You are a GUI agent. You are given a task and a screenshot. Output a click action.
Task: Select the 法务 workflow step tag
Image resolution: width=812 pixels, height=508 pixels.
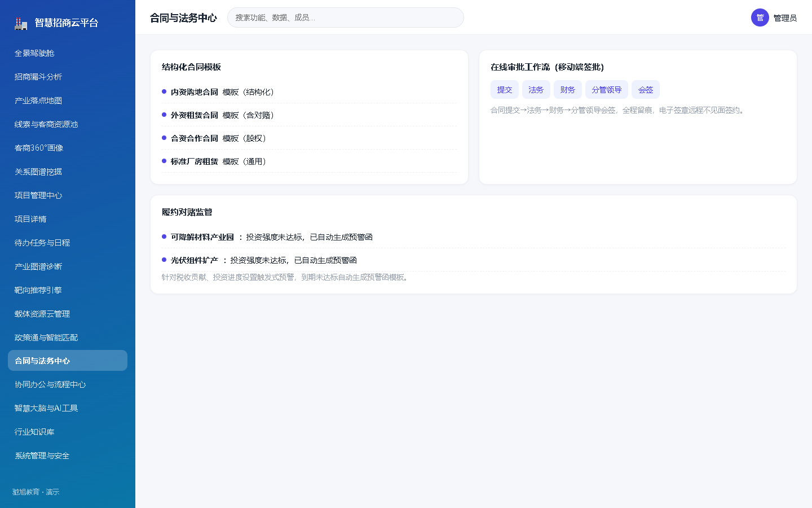point(536,90)
